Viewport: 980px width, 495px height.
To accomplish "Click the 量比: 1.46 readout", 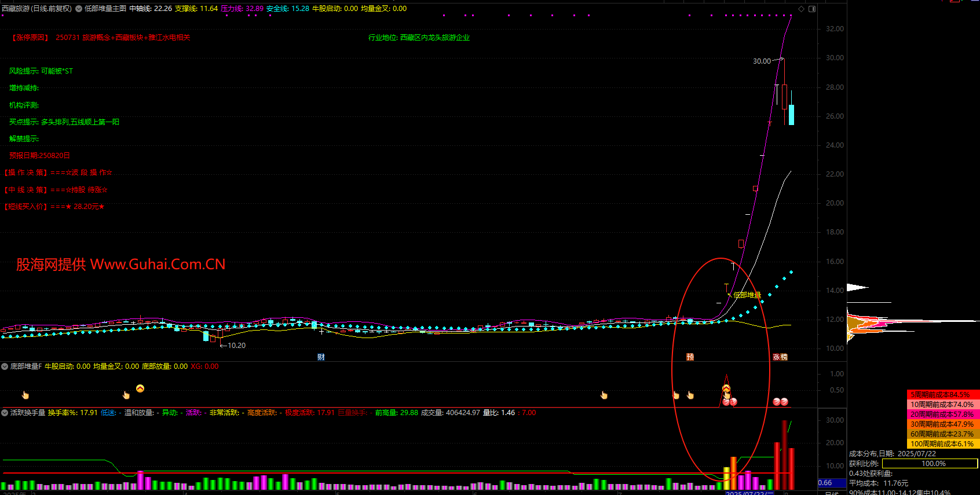I will (x=499, y=413).
